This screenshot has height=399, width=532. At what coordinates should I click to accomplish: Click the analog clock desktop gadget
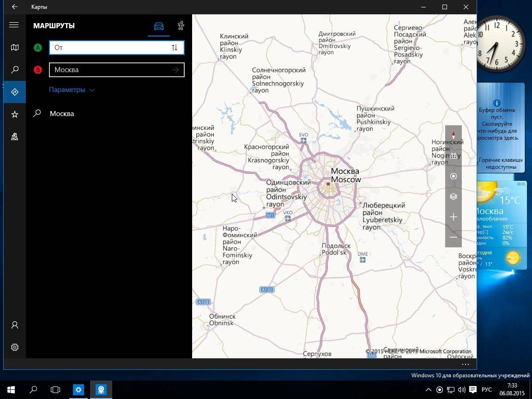click(x=496, y=44)
